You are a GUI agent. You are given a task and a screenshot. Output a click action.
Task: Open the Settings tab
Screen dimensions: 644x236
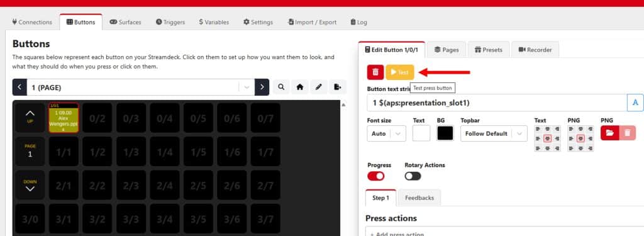tap(258, 22)
